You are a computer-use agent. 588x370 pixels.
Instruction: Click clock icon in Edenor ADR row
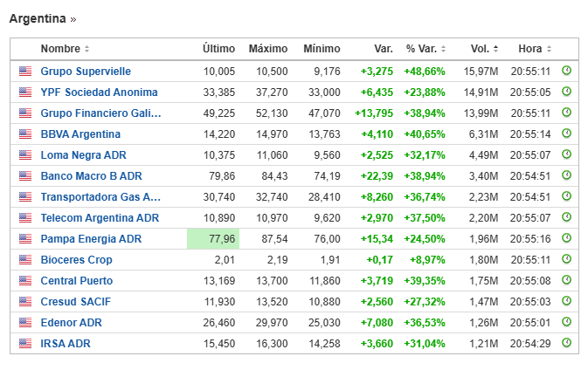coord(567,322)
